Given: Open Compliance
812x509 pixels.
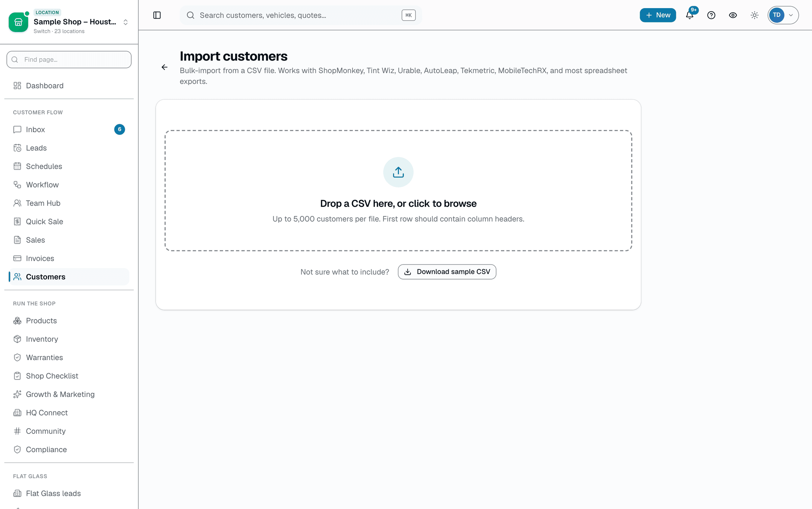Looking at the screenshot, I should [x=69, y=449].
